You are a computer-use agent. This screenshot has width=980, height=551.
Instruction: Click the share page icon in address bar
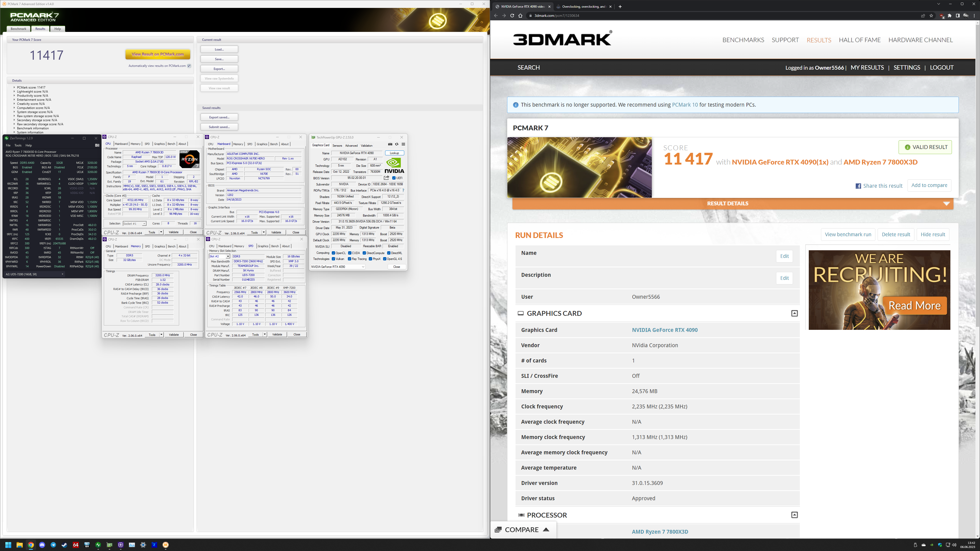point(923,16)
